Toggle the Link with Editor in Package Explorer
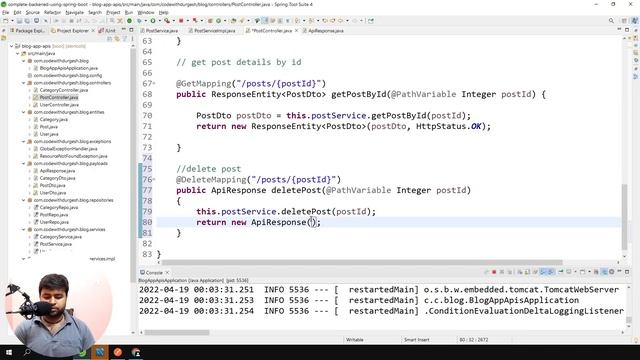Viewport: 640px width, 360px height. pyautogui.click(x=117, y=39)
